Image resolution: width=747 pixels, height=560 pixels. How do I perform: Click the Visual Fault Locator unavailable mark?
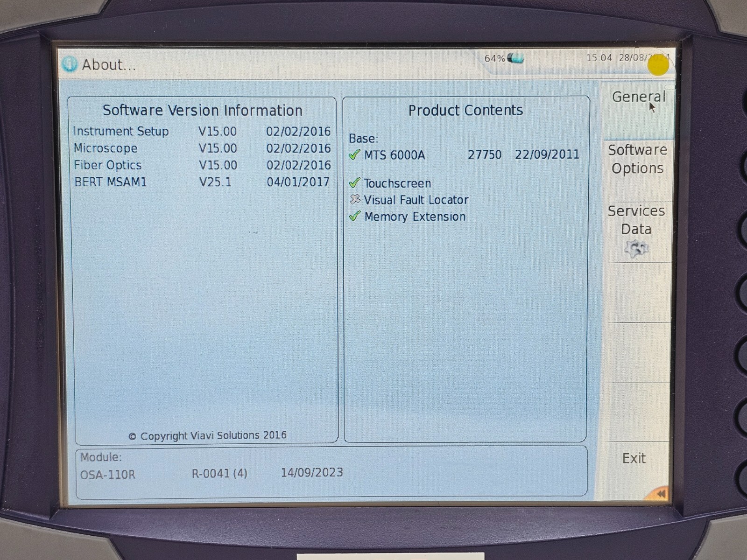tap(355, 199)
